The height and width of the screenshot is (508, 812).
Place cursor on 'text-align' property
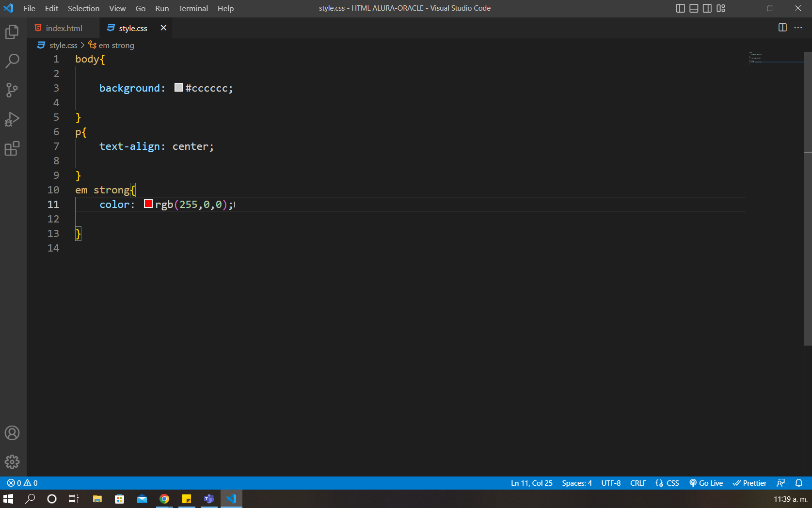tap(129, 146)
